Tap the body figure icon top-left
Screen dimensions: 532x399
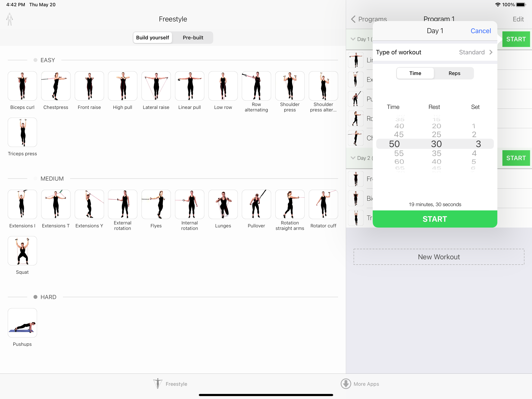point(10,19)
